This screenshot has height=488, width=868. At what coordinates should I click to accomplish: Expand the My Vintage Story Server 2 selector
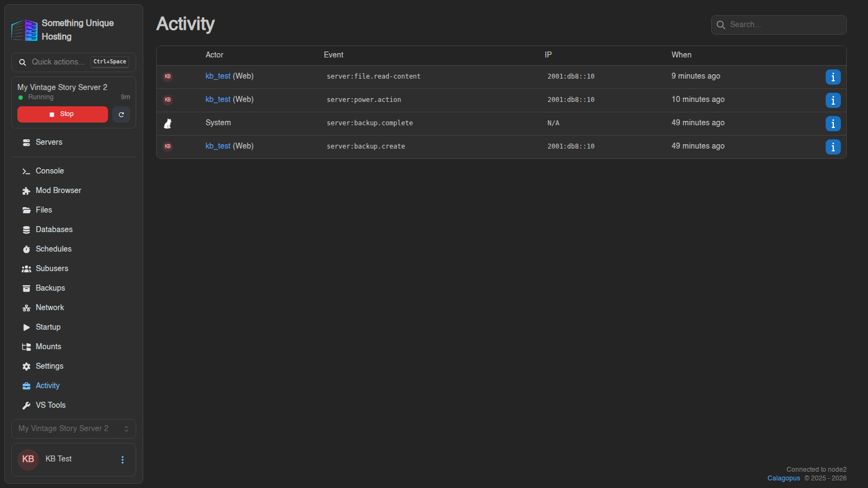point(74,429)
